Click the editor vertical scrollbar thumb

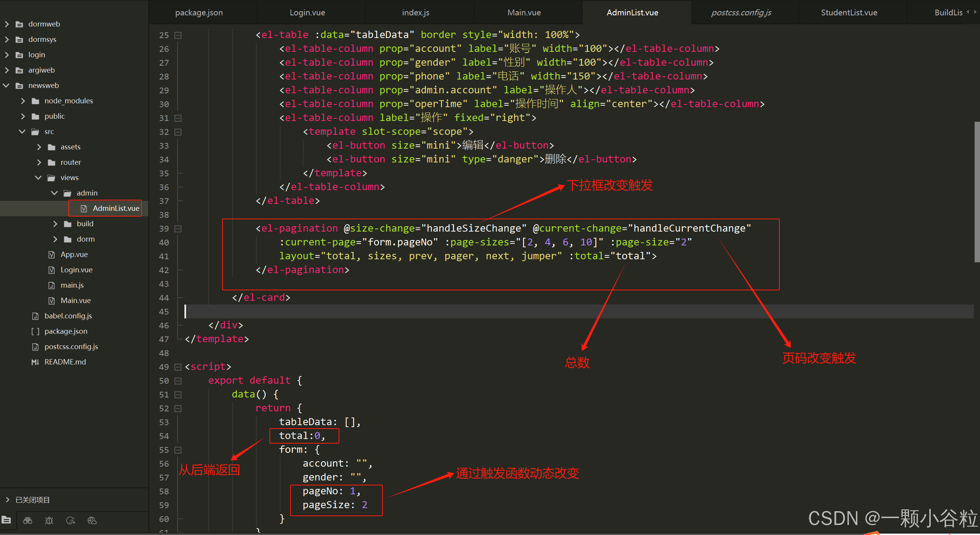tap(977, 192)
